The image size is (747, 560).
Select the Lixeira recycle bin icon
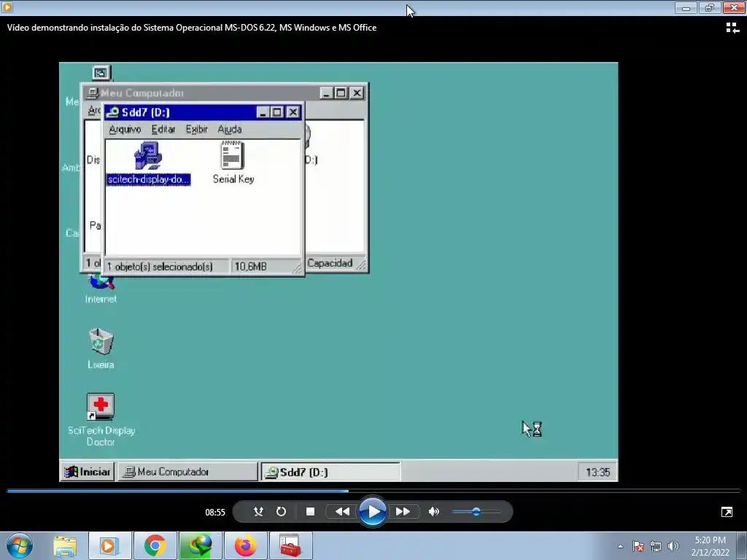pyautogui.click(x=101, y=349)
